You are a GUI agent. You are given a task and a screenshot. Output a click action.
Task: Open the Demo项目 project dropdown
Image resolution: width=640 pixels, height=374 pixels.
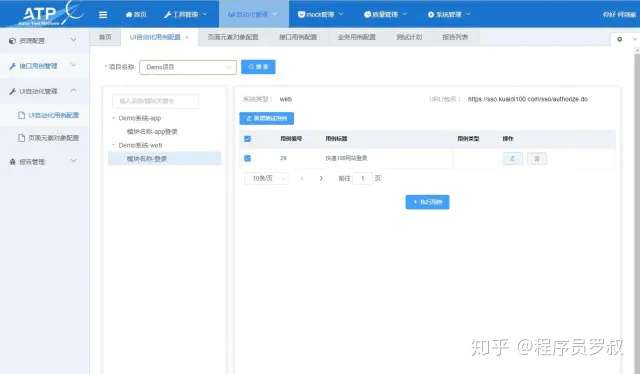[188, 67]
